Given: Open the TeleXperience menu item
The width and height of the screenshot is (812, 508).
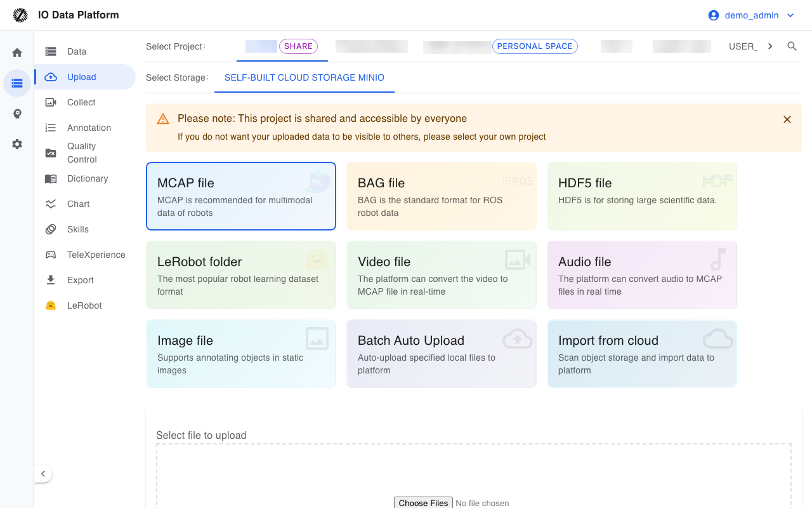Looking at the screenshot, I should click(x=85, y=255).
